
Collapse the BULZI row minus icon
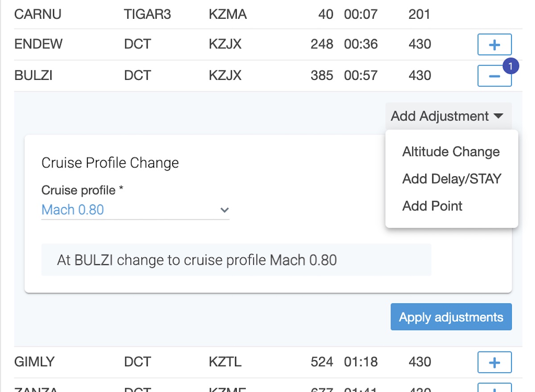coord(494,76)
